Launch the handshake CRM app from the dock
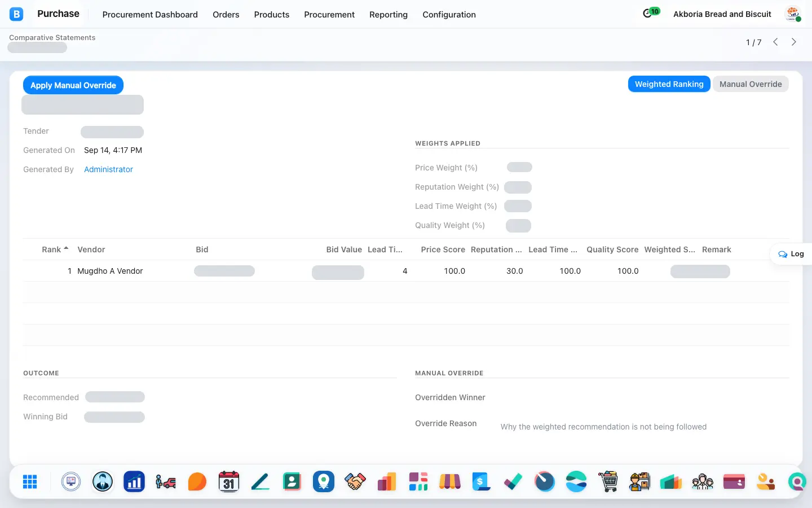Image resolution: width=812 pixels, height=508 pixels. click(x=355, y=481)
